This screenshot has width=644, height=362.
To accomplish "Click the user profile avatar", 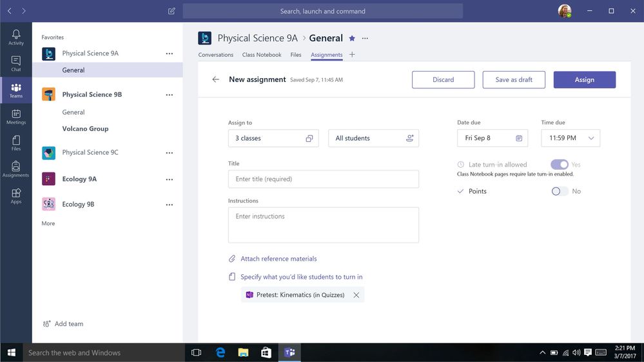I will [x=565, y=11].
